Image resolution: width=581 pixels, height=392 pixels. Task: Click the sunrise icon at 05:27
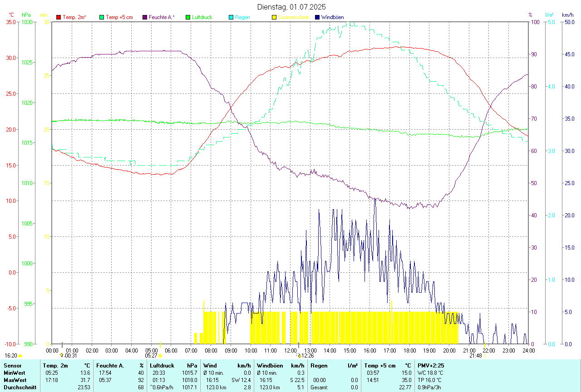160,356
